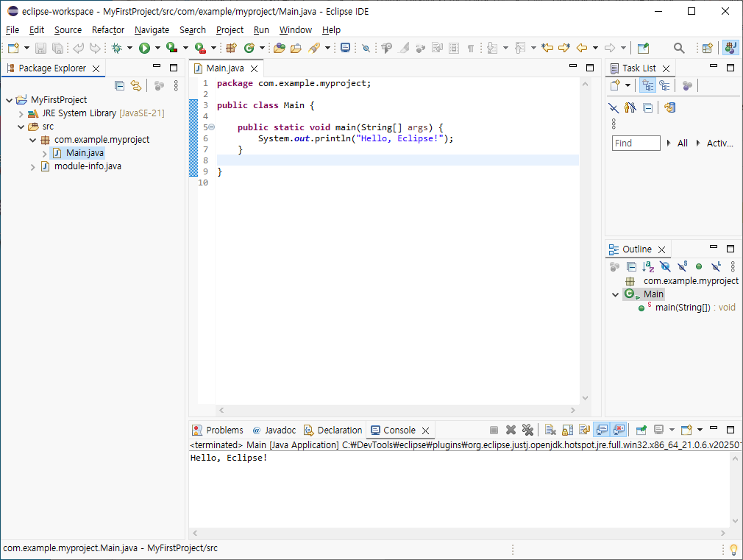Click the Sort alphabetically icon in Outline
This screenshot has width=743, height=560.
[x=648, y=266]
